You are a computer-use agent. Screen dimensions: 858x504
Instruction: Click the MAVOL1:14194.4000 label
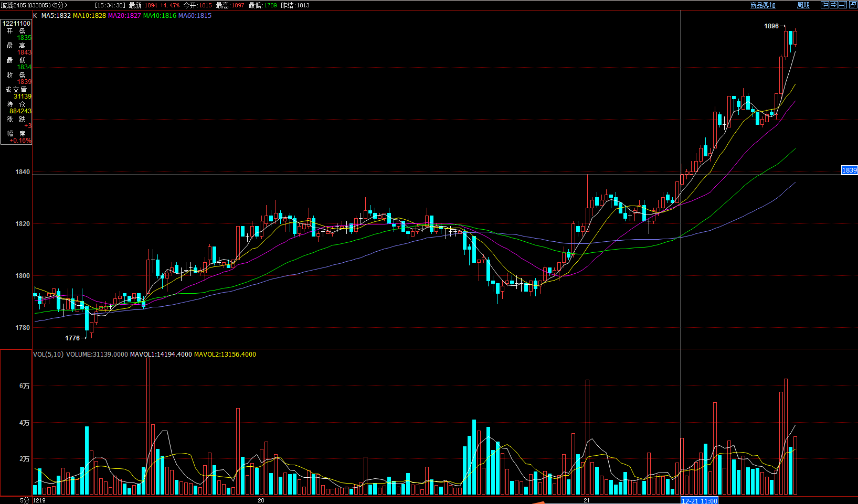click(161, 355)
